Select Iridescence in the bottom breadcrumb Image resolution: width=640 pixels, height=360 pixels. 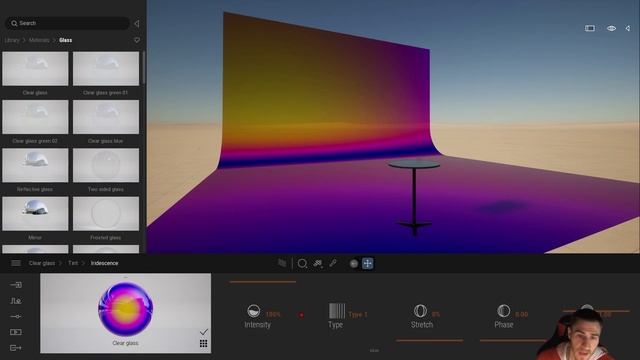[104, 263]
